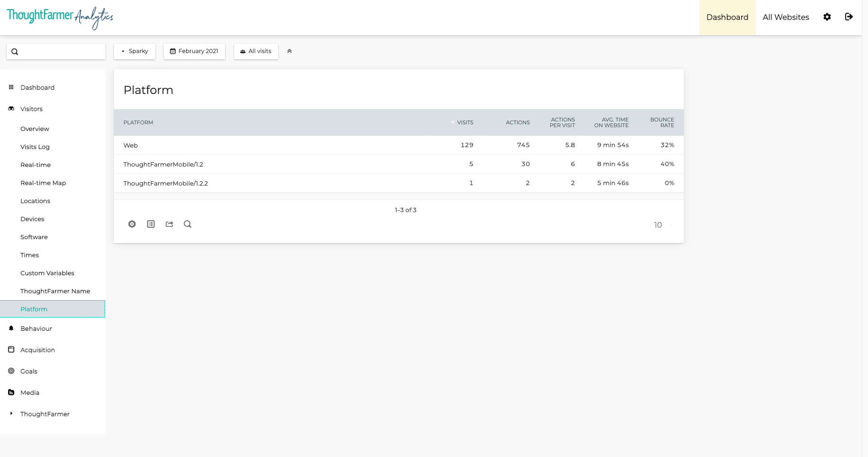Click the export dataset icon

[170, 224]
